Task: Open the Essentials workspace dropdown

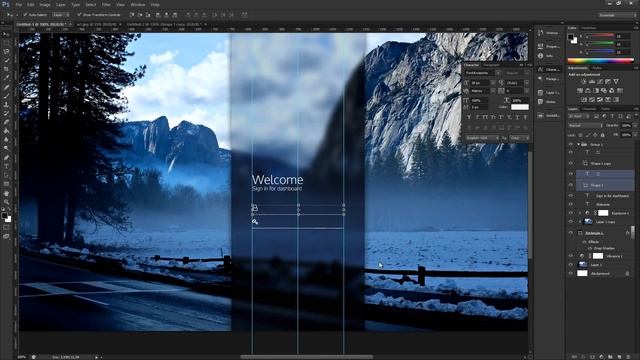Action: (x=617, y=15)
